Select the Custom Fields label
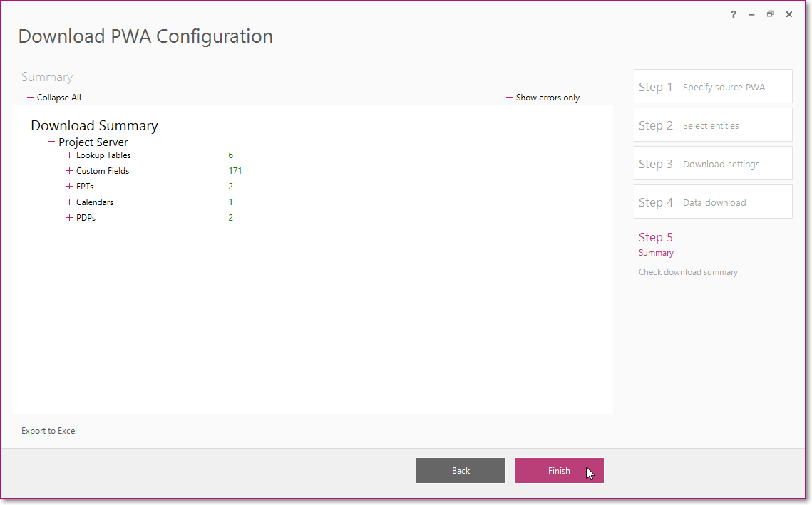This screenshot has height=505, width=812. (x=103, y=171)
